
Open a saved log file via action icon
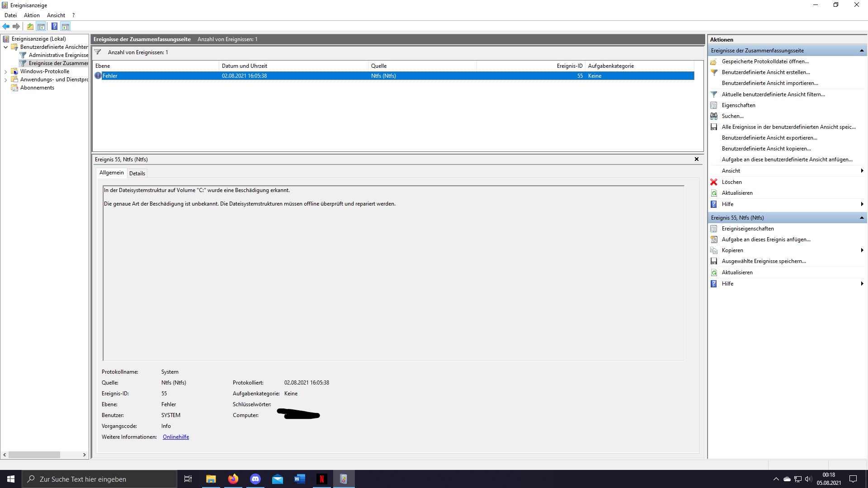point(30,26)
